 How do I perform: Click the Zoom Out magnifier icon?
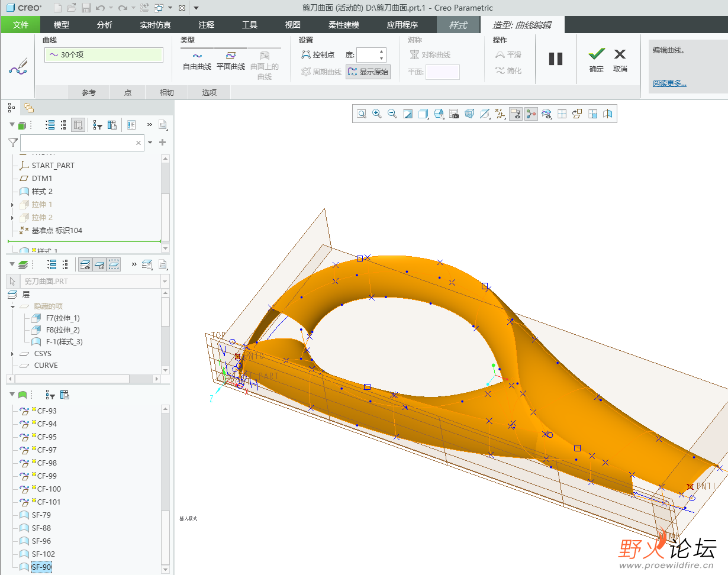pyautogui.click(x=392, y=114)
